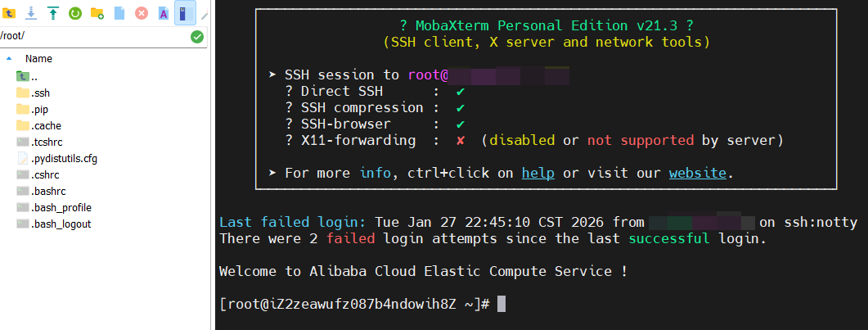
Task: Click the /root/ remote path field
Action: click(94, 37)
